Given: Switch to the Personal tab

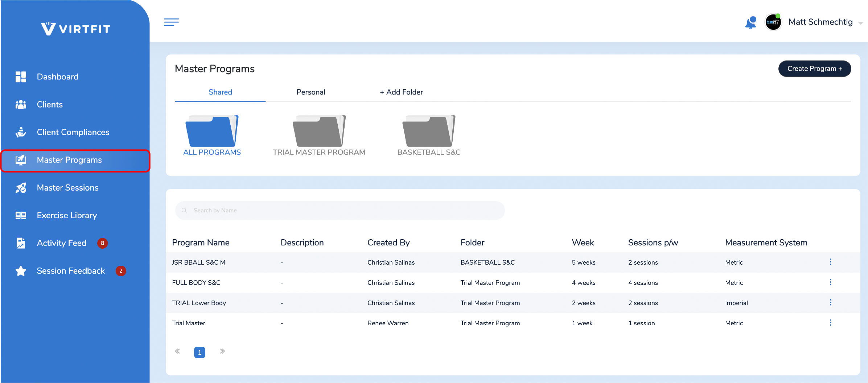Looking at the screenshot, I should [x=311, y=92].
